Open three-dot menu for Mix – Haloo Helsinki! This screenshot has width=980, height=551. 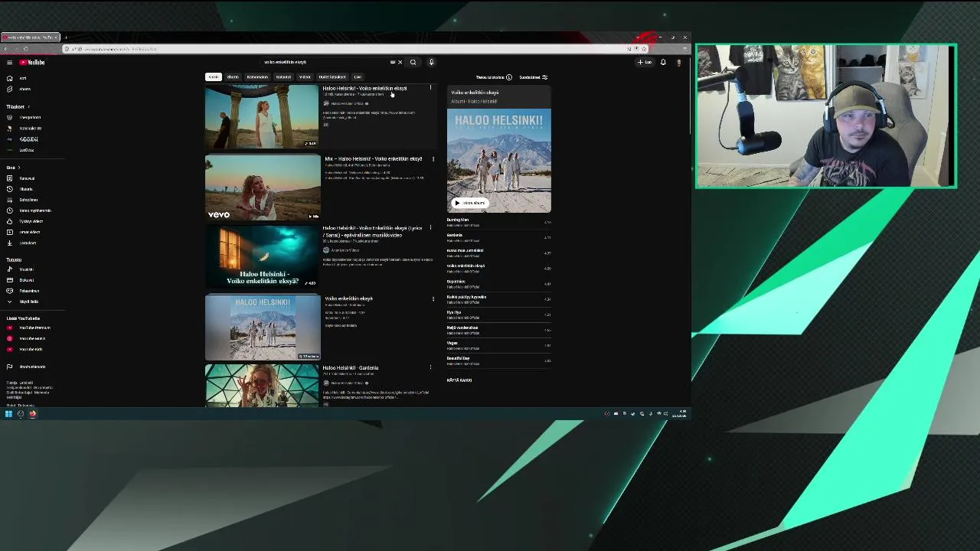pyautogui.click(x=433, y=159)
